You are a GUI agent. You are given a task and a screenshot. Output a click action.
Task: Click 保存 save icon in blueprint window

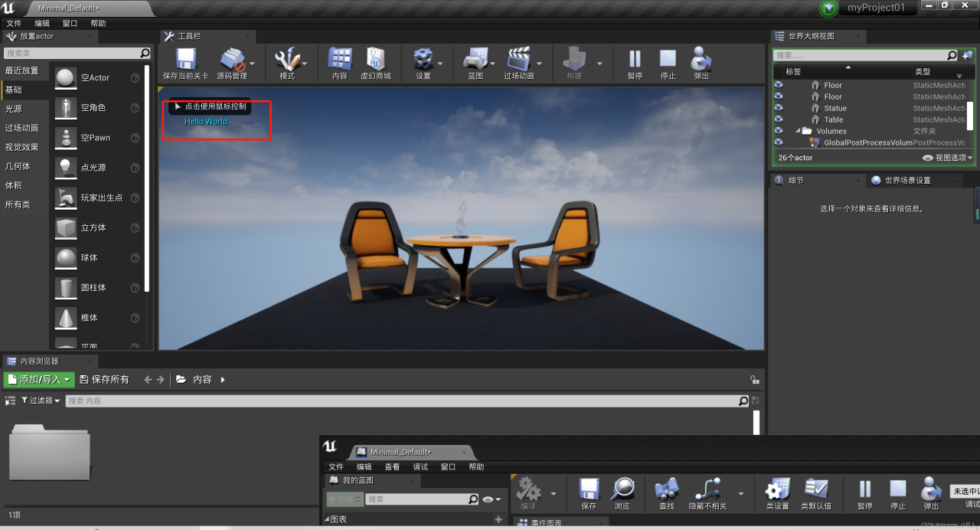point(588,489)
